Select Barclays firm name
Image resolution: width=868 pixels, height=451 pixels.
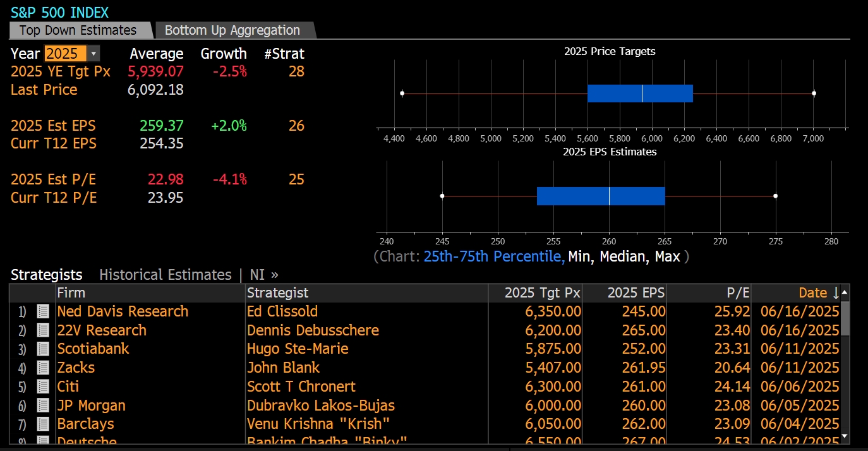(86, 424)
